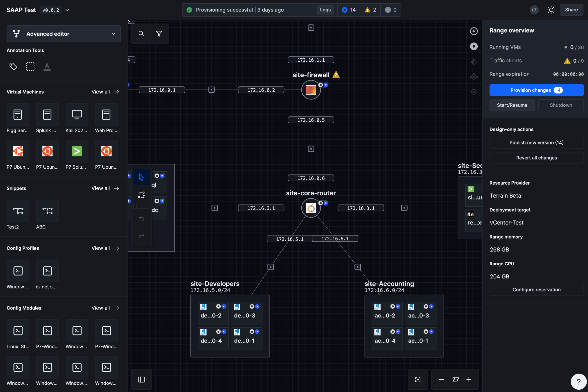Open provisioning Logs
Viewport: 588px width, 392px height.
[x=325, y=10]
